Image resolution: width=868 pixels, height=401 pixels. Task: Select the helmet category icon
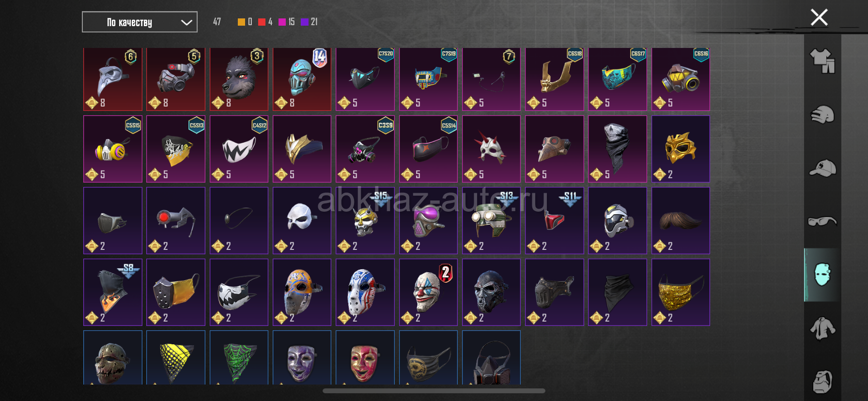pyautogui.click(x=822, y=115)
